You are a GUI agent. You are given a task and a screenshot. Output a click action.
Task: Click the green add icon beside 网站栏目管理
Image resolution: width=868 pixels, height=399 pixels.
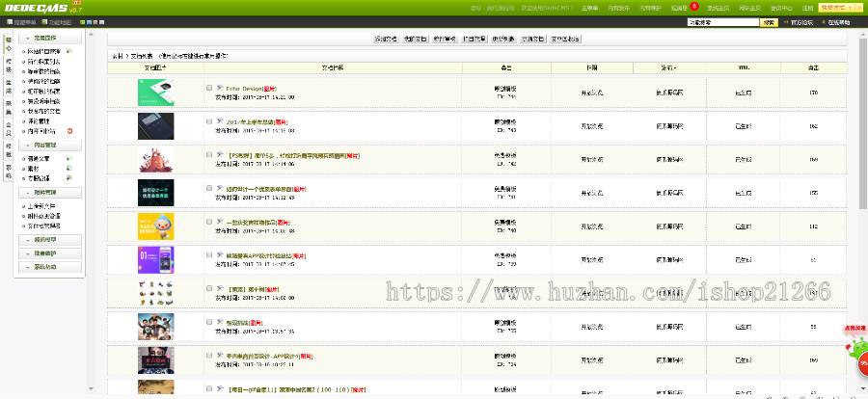coord(69,51)
